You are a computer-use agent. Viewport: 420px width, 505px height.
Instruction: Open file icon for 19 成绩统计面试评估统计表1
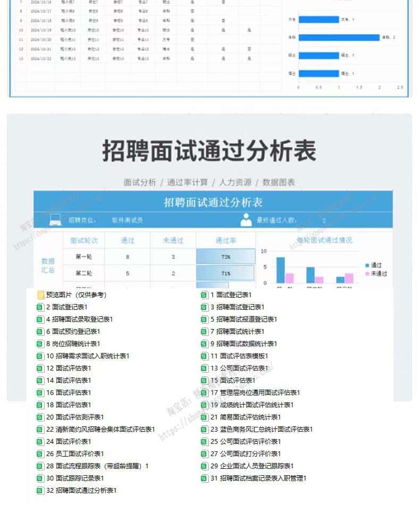click(204, 405)
